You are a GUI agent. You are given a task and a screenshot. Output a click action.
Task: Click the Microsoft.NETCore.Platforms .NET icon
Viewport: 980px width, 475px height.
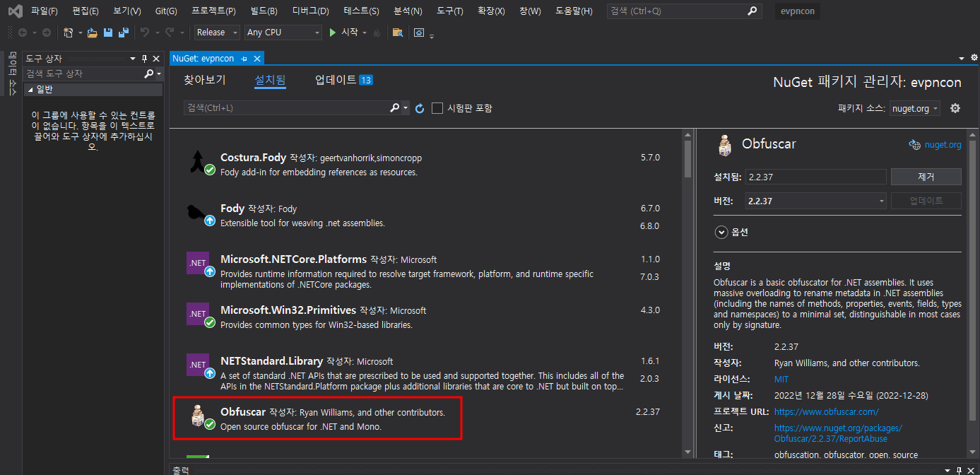pos(198,263)
